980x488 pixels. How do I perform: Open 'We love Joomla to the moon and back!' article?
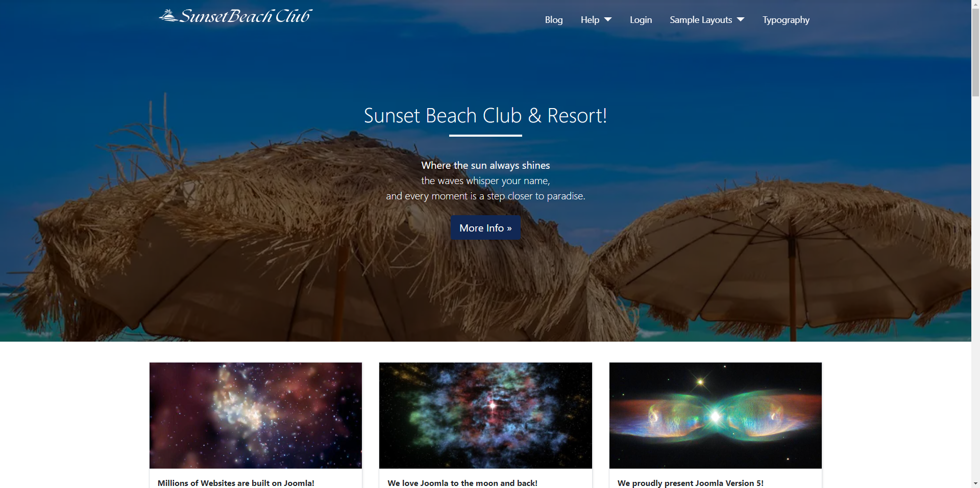pyautogui.click(x=462, y=483)
